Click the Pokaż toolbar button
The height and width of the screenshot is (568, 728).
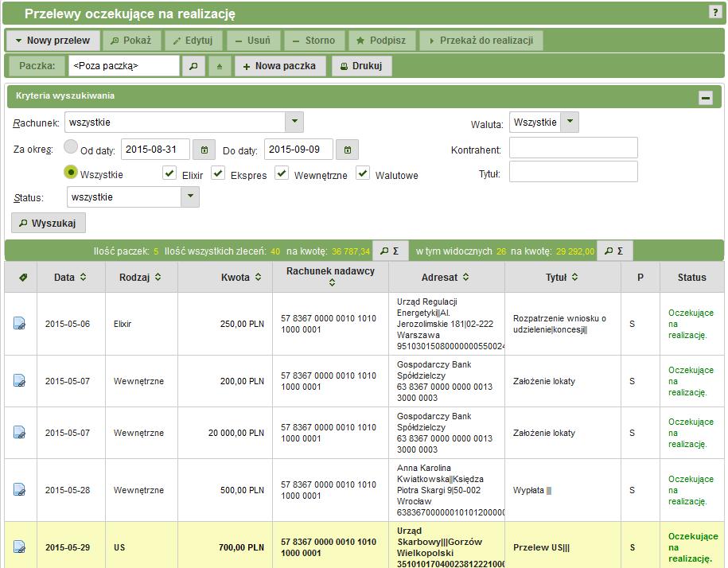tap(131, 41)
